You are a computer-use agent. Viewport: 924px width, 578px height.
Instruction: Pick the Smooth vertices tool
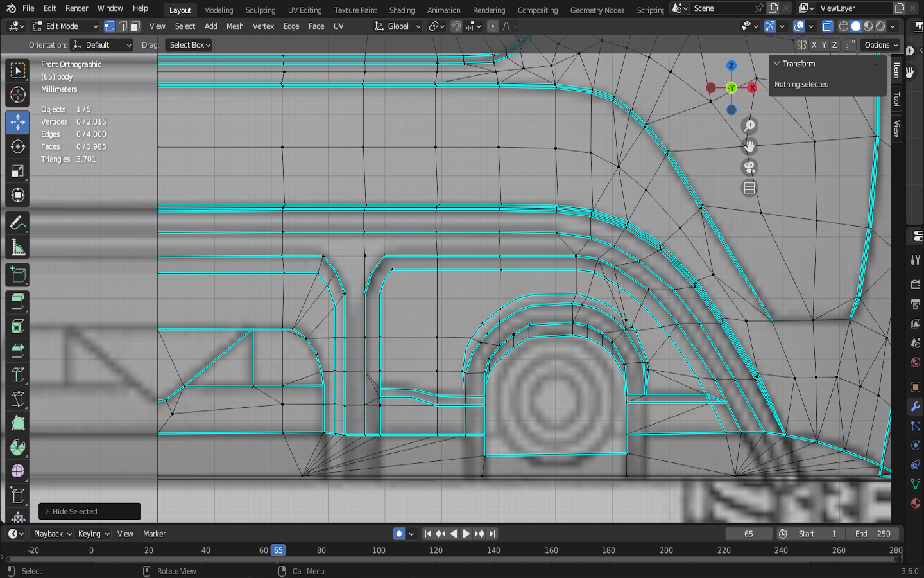click(18, 471)
